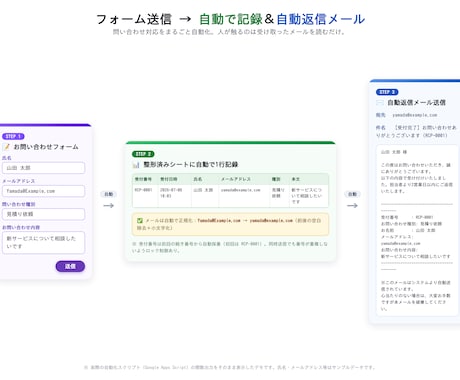Image resolution: width=460 pixels, height=380 pixels.
Task: Click the pencil memo icon beside お問い合わせフォーム
Action: pos(6,147)
